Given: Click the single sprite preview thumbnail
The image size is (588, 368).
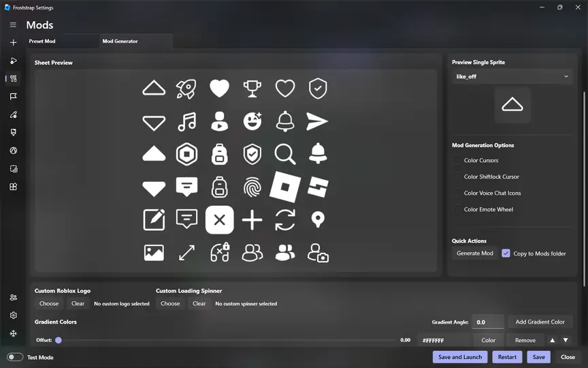Looking at the screenshot, I should tap(512, 105).
